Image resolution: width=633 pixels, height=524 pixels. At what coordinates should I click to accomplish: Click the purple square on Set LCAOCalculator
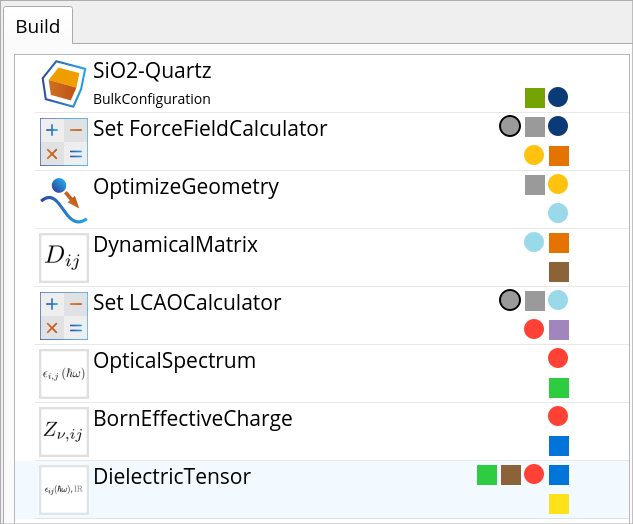tap(559, 330)
